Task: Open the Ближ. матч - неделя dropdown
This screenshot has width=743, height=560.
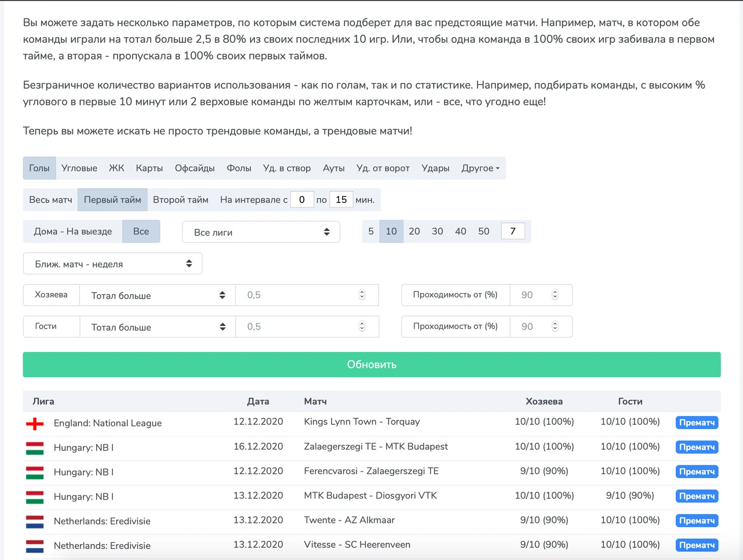Action: (112, 264)
